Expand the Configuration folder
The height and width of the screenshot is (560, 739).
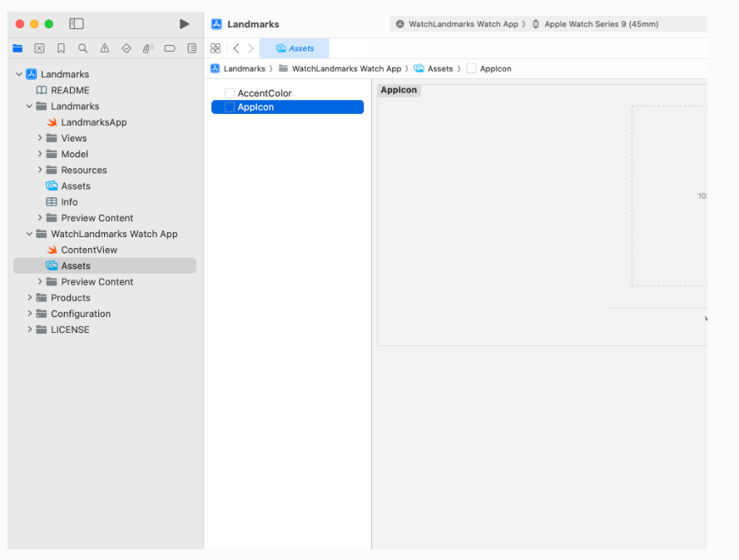(x=29, y=314)
